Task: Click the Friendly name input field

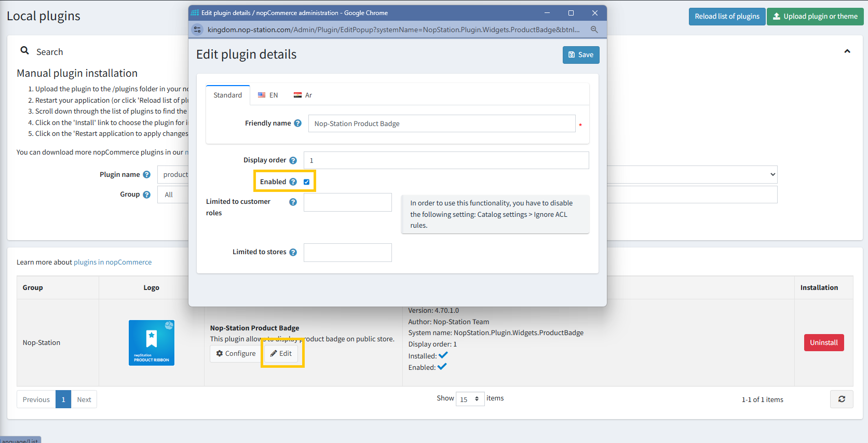Action: click(442, 123)
